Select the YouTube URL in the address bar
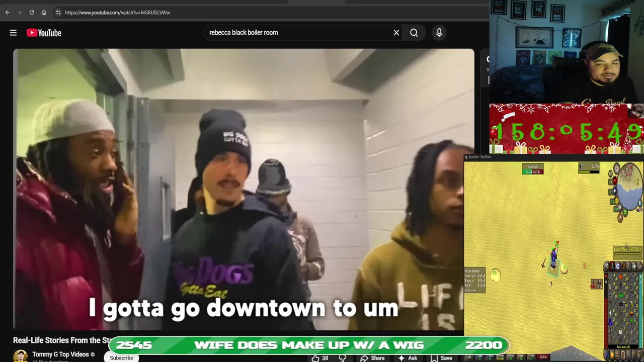644x362 pixels. click(117, 13)
